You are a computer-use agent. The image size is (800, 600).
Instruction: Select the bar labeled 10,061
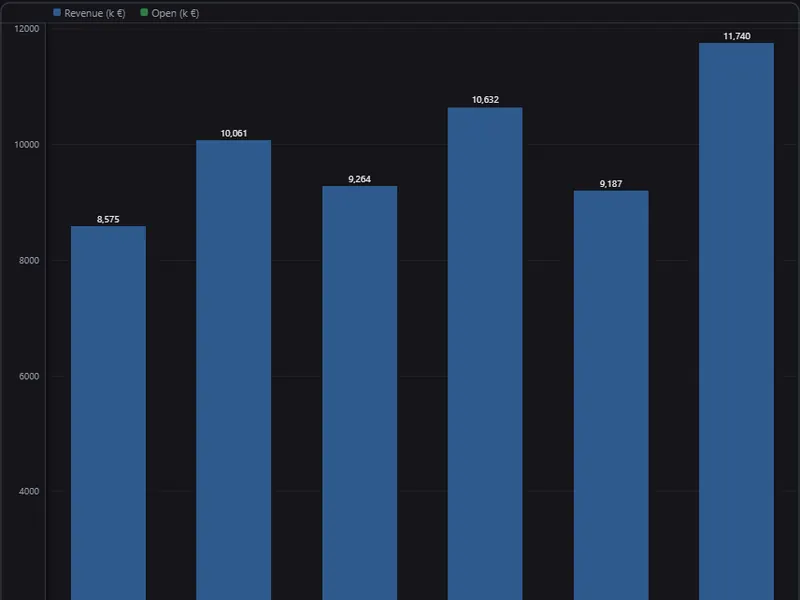point(234,370)
